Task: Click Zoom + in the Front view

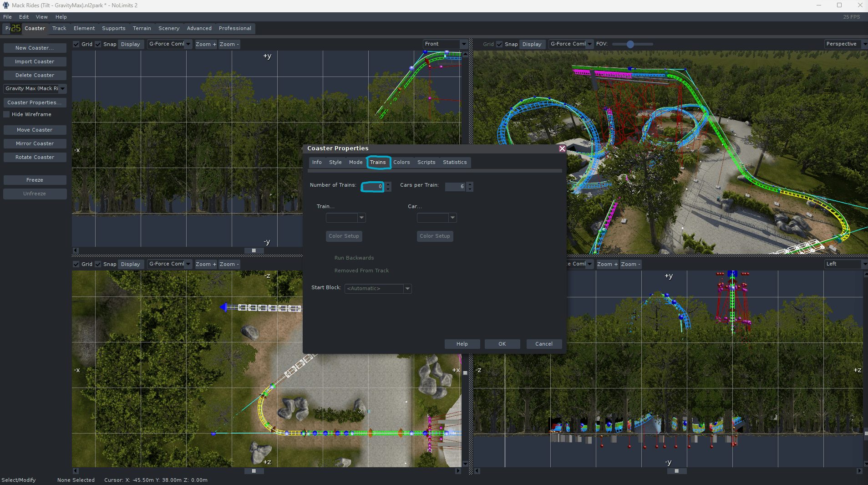Action: [x=206, y=44]
